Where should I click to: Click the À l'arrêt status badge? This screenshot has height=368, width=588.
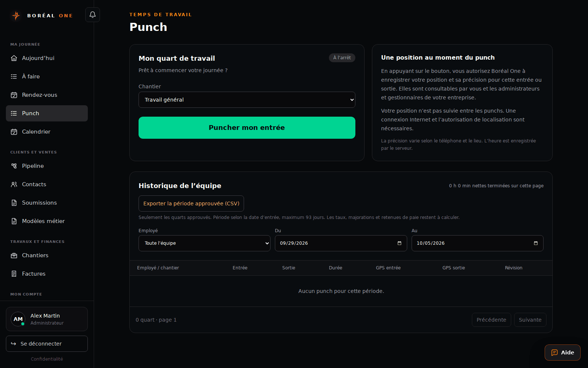coord(342,58)
